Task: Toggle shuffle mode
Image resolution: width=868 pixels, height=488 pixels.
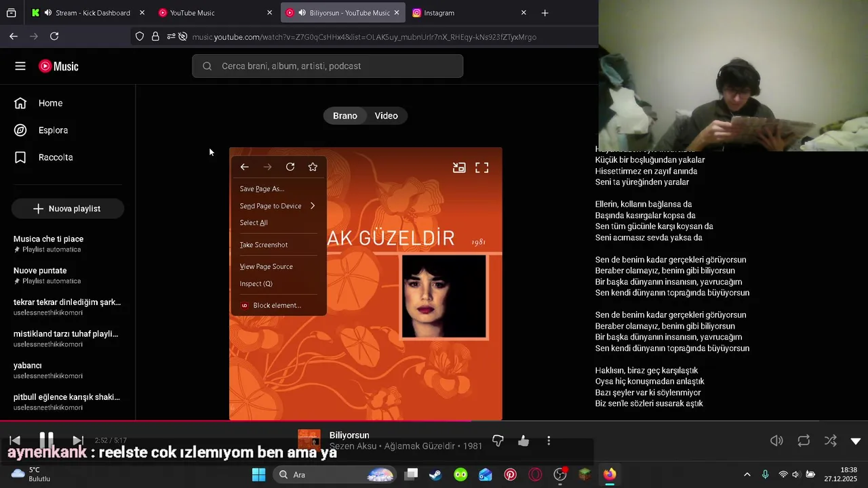Action: point(830,441)
